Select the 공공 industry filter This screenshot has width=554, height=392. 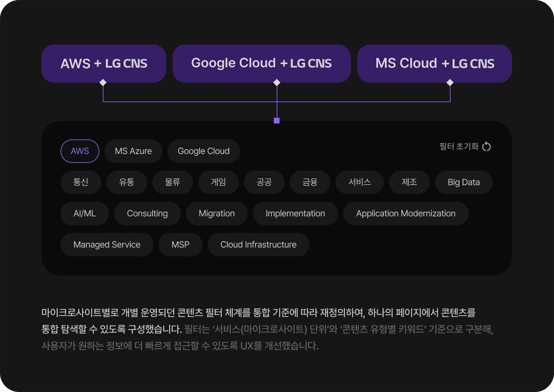264,182
